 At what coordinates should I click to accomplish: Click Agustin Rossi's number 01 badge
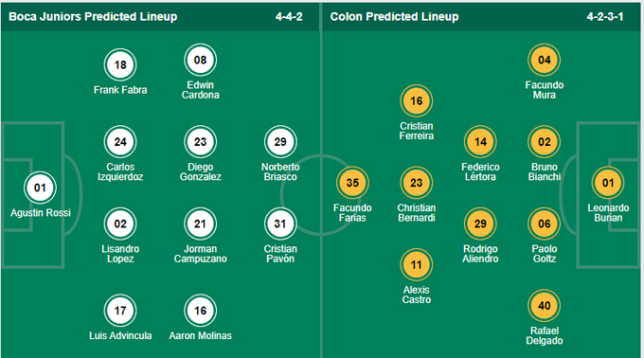pos(40,188)
